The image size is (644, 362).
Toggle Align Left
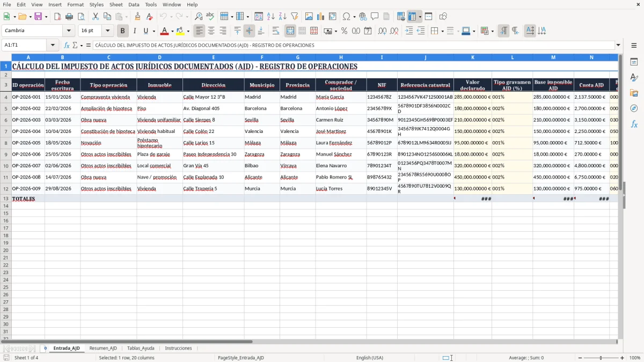199,31
